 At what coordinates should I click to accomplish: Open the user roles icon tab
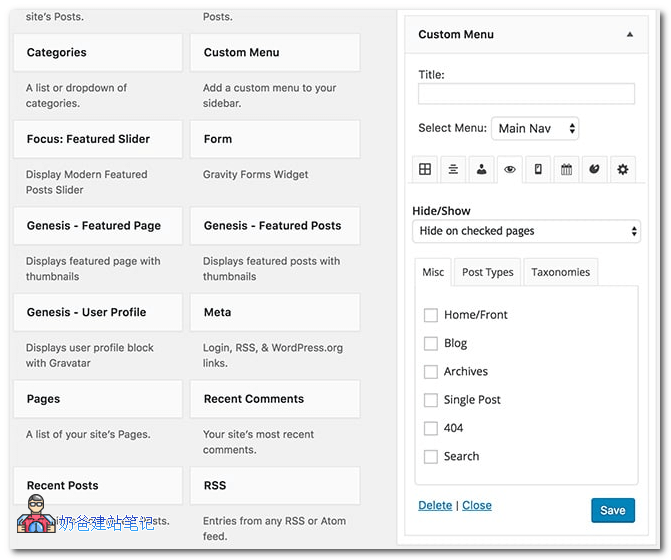[481, 170]
